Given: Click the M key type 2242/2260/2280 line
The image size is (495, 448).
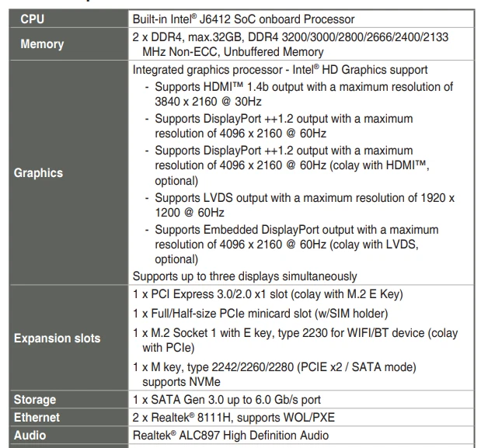Looking at the screenshot, I should [x=274, y=366].
